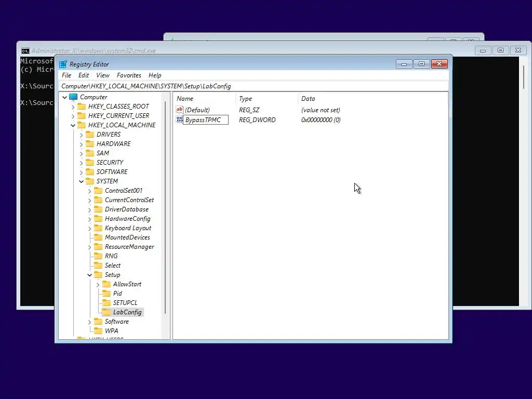This screenshot has height=399, width=532.
Task: Expand HKEY_CURRENT_USER chevron
Action: point(73,116)
